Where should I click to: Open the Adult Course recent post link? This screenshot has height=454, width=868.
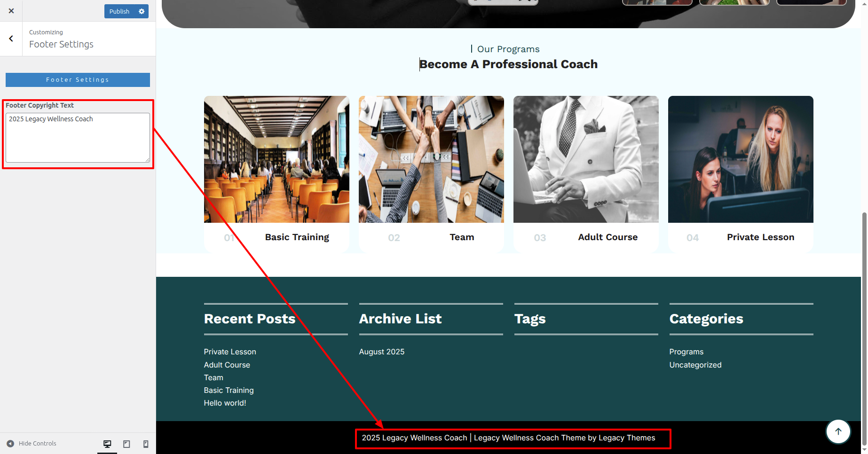(x=227, y=365)
